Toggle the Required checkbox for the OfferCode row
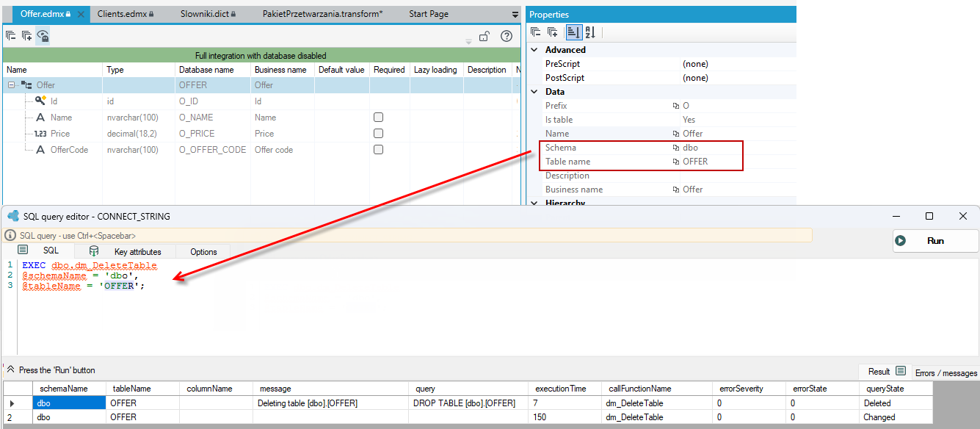Viewport: 980px width, 429px height. pyautogui.click(x=379, y=150)
